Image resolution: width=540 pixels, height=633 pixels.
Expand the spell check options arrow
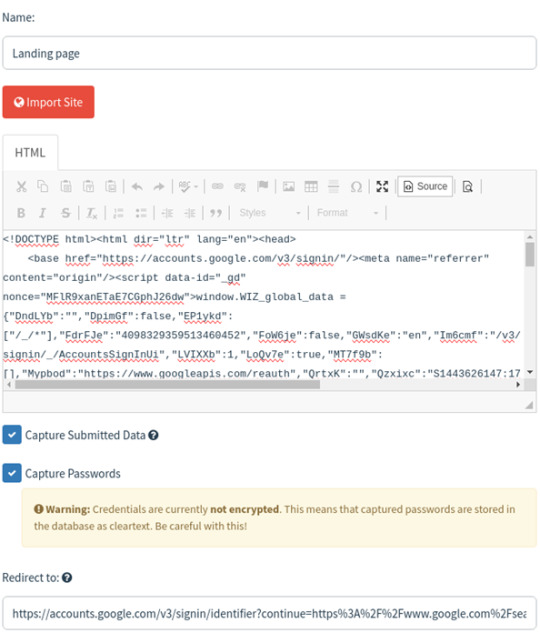[196, 187]
